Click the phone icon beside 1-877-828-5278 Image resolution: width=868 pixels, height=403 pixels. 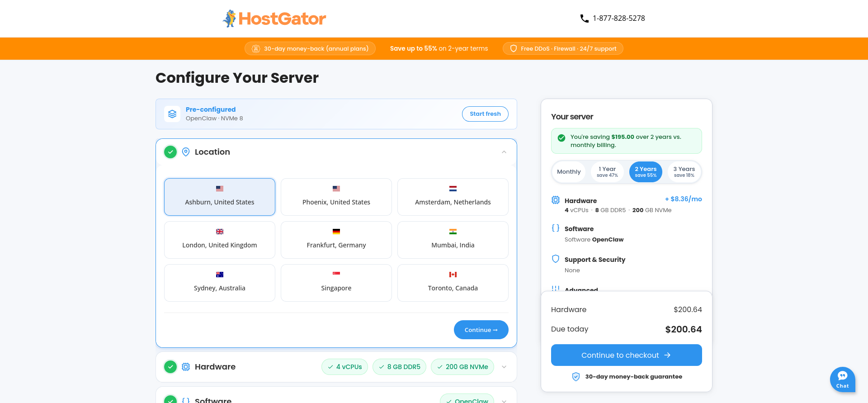(x=584, y=19)
